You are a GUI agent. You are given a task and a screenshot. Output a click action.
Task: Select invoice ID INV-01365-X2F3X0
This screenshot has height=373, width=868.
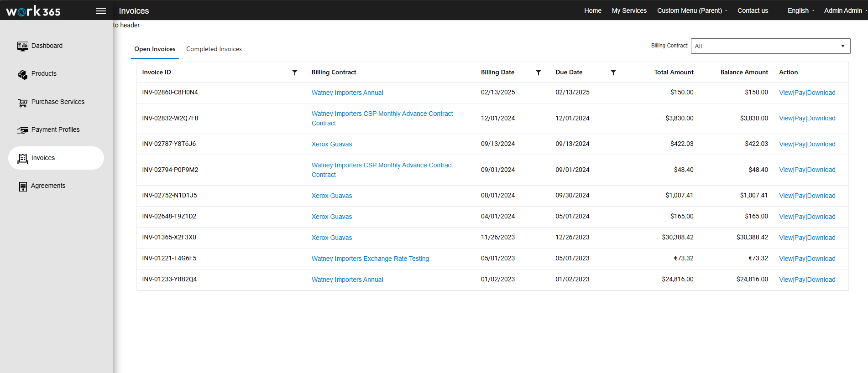coord(169,237)
